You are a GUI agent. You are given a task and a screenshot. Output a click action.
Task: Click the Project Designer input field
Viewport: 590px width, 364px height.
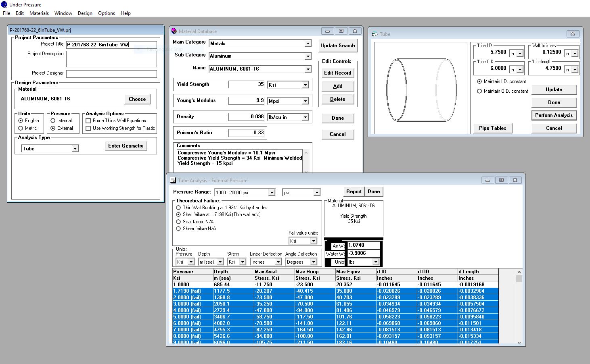pos(111,74)
